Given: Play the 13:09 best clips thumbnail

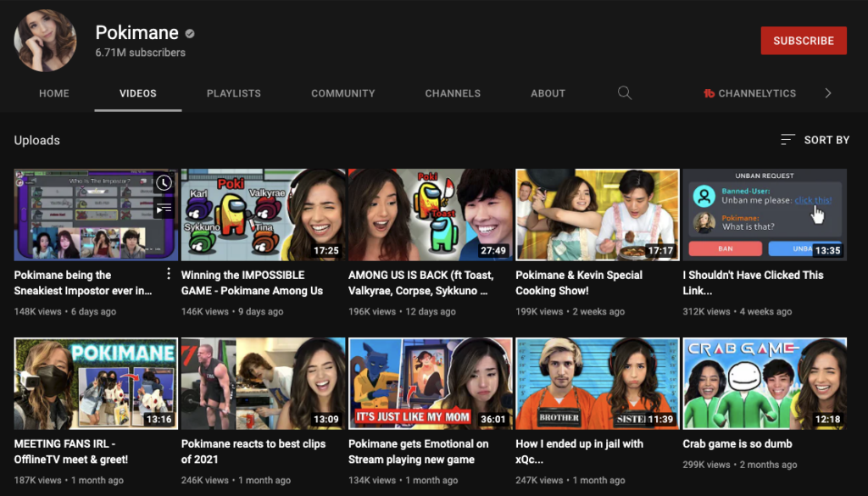Looking at the screenshot, I should pyautogui.click(x=263, y=383).
